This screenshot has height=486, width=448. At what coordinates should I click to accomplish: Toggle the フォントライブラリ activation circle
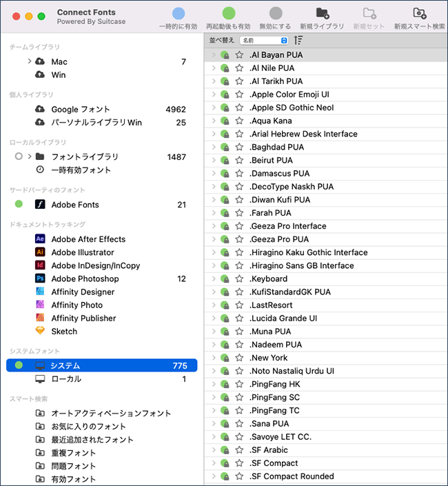tap(19, 156)
